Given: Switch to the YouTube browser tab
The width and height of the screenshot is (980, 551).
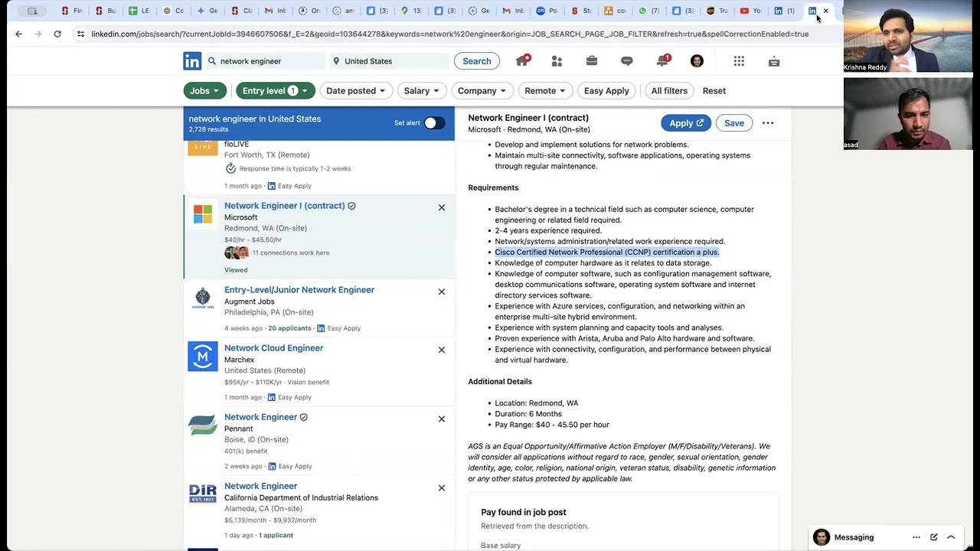Looking at the screenshot, I should (x=750, y=11).
